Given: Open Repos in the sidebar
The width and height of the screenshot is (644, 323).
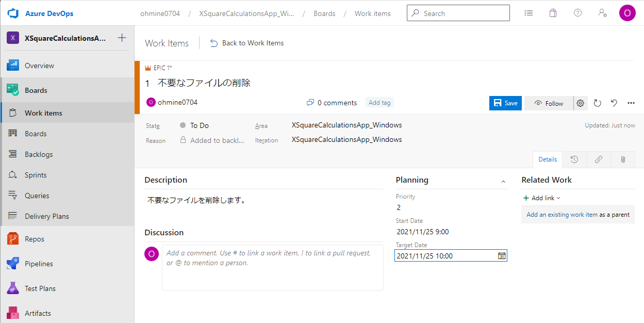Looking at the screenshot, I should pyautogui.click(x=67, y=239).
